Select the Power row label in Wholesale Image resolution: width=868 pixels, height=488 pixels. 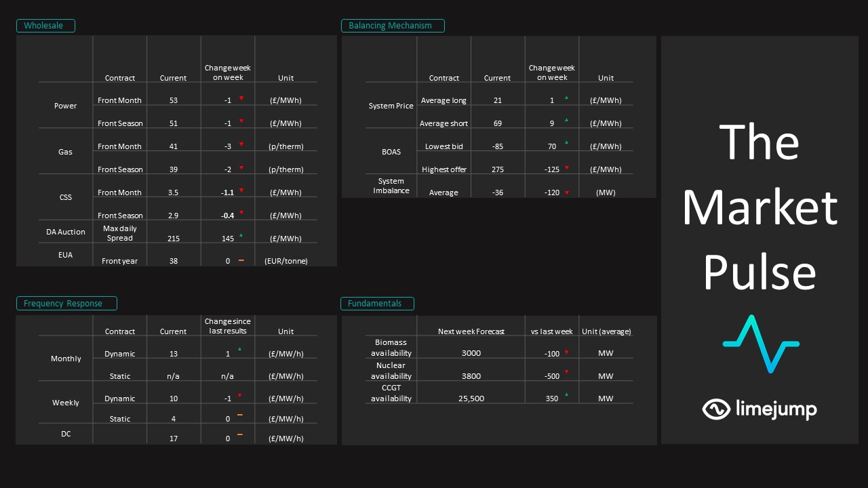65,106
